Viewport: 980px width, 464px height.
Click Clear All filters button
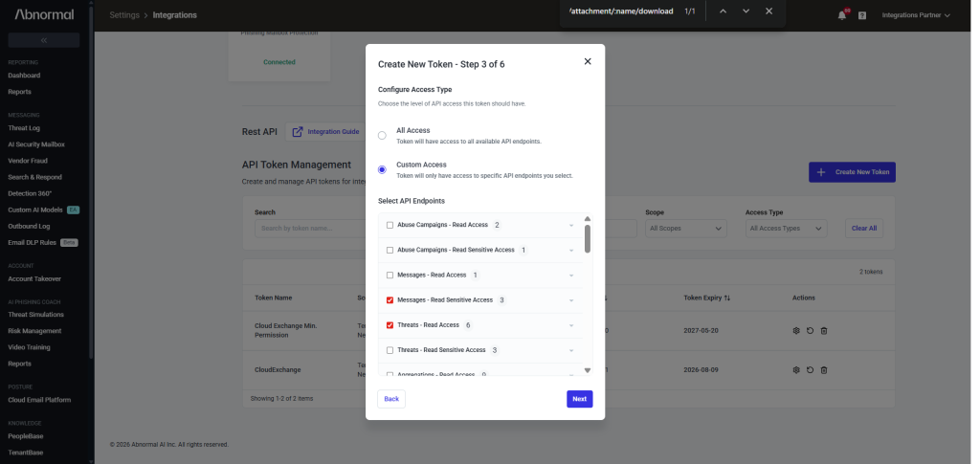(864, 229)
